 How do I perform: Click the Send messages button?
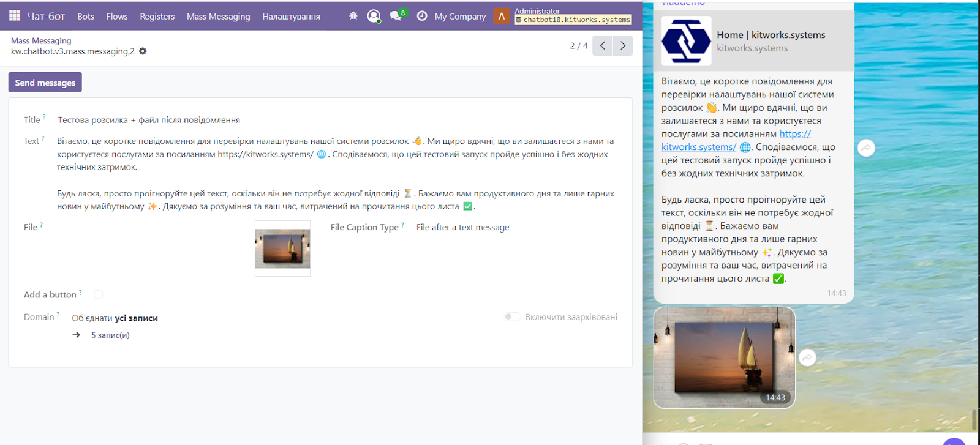tap(45, 83)
